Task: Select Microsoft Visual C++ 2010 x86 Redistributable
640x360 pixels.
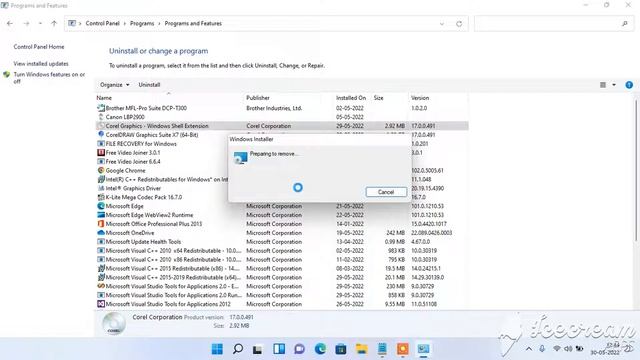Action: coord(173,260)
